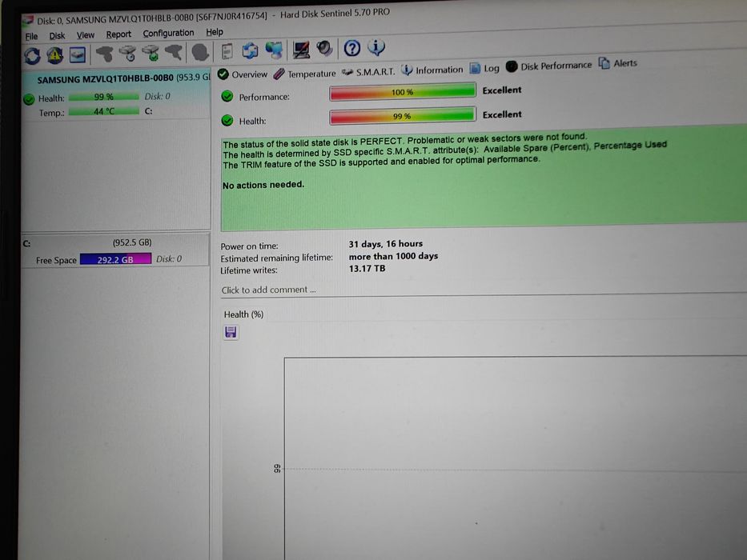
Task: Click the Power on time label
Action: coord(249,246)
